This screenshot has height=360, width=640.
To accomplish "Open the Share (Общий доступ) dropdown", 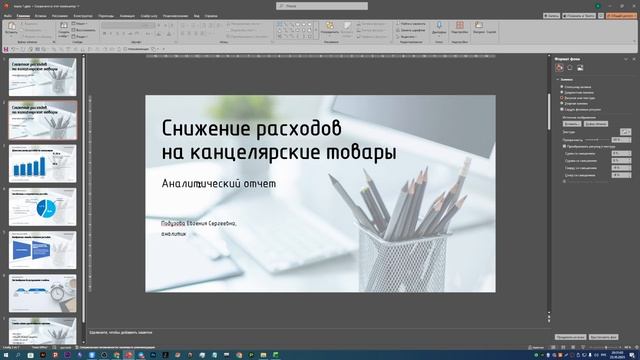I will point(621,16).
